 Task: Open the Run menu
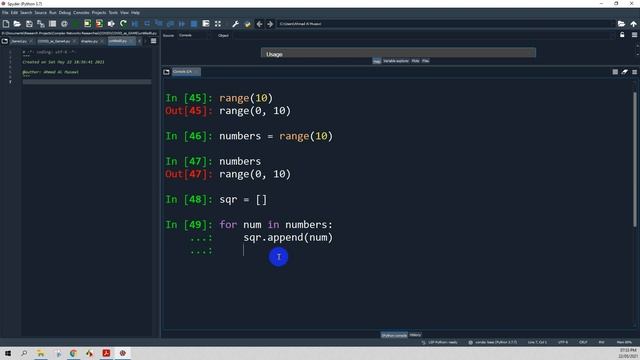tap(53, 13)
